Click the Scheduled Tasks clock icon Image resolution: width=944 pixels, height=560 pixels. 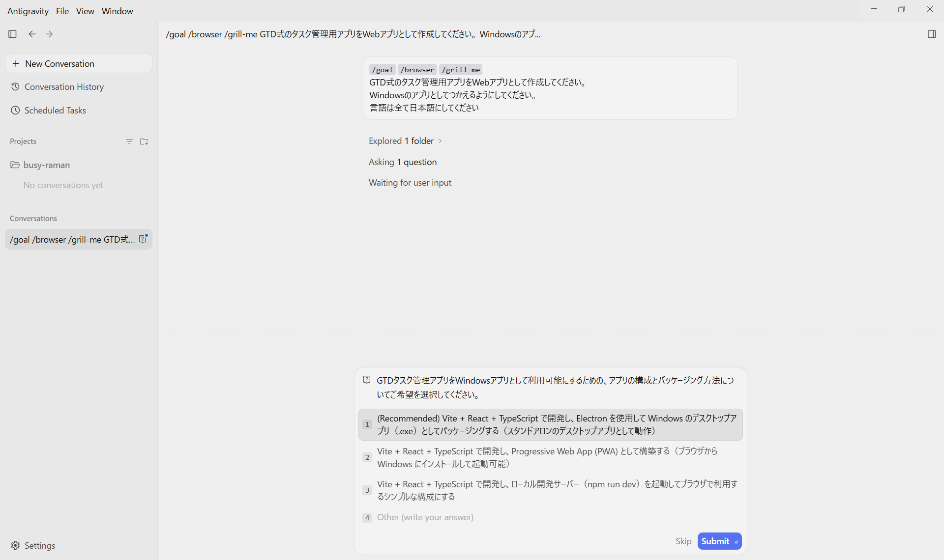pyautogui.click(x=15, y=110)
